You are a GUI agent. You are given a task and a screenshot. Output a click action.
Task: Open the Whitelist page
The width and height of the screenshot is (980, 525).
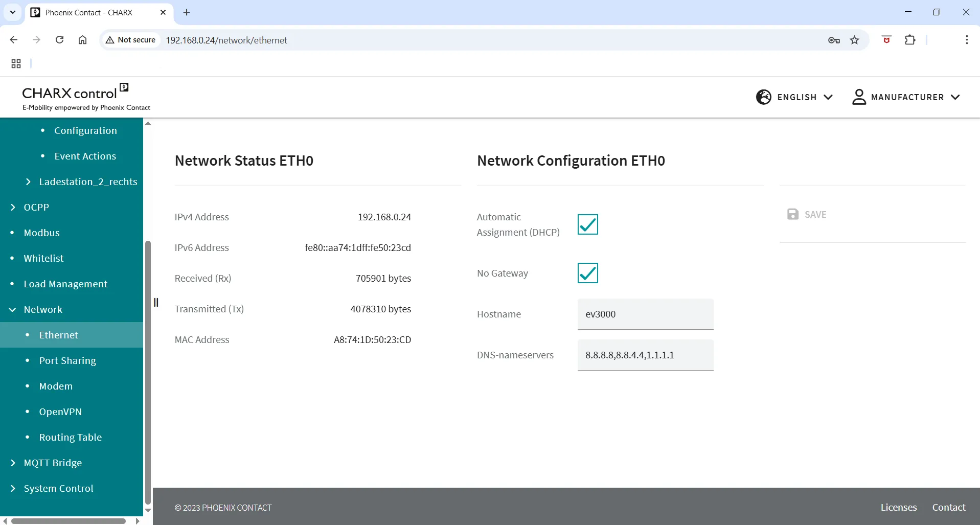(x=43, y=258)
